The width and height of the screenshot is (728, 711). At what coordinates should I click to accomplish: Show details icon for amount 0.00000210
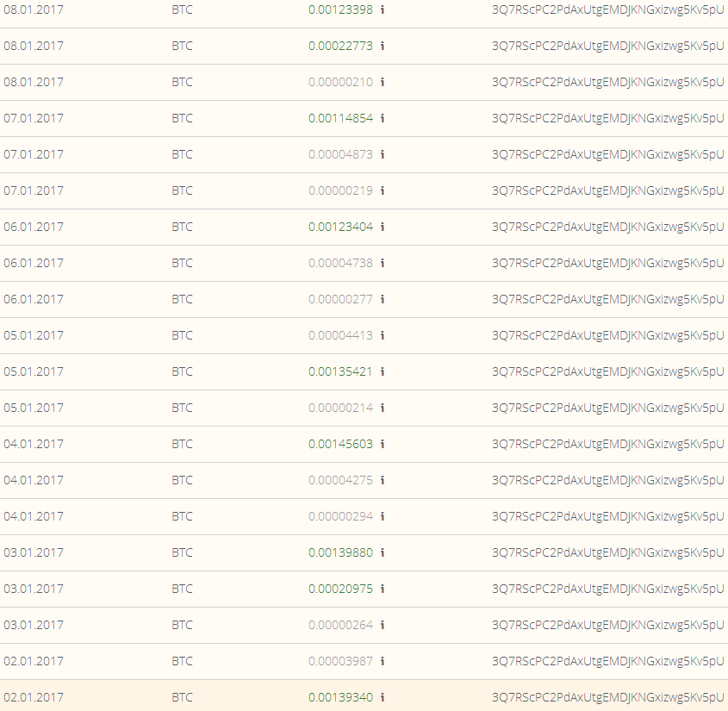click(383, 82)
